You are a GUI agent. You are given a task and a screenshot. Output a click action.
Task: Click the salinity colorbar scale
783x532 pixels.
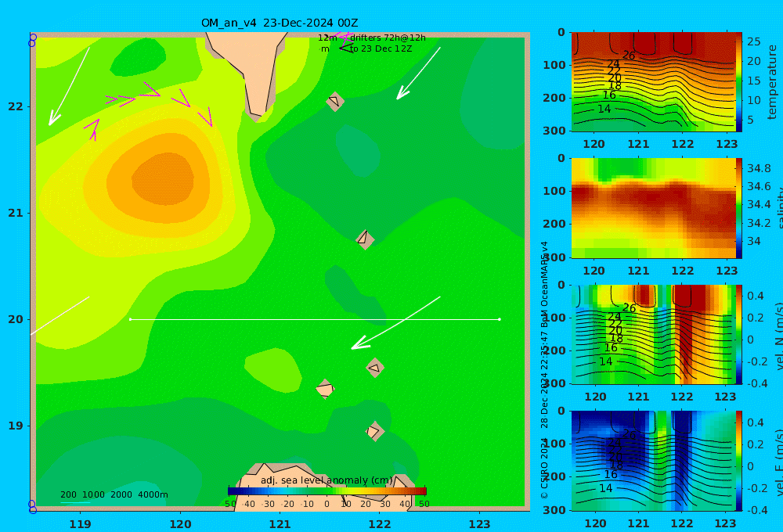pos(739,208)
